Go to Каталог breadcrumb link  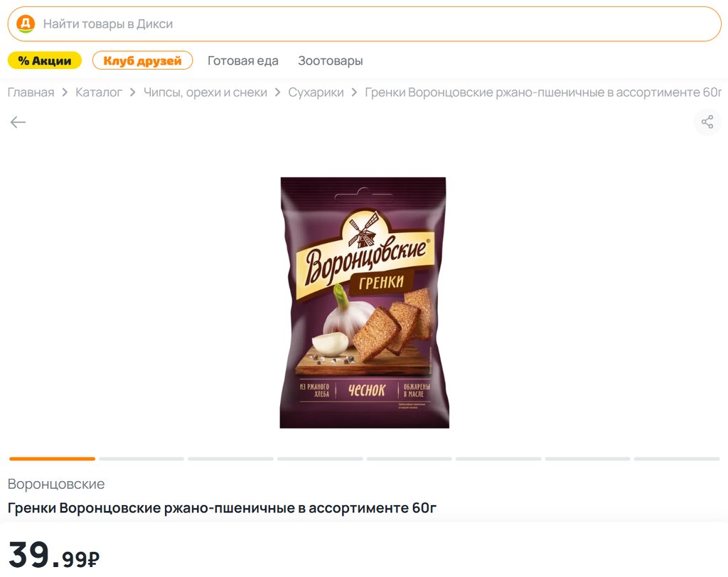[x=98, y=92]
